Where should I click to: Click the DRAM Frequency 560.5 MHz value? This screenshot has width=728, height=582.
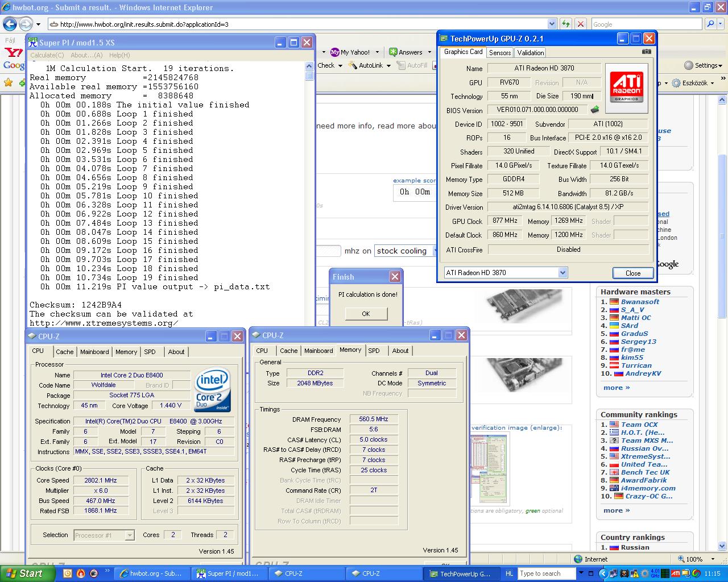374,419
